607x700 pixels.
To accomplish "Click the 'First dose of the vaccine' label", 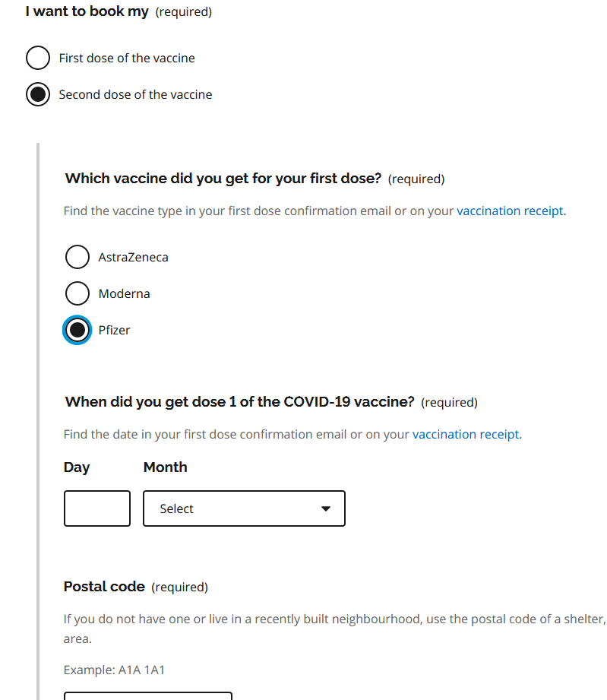I will pyautogui.click(x=127, y=58).
